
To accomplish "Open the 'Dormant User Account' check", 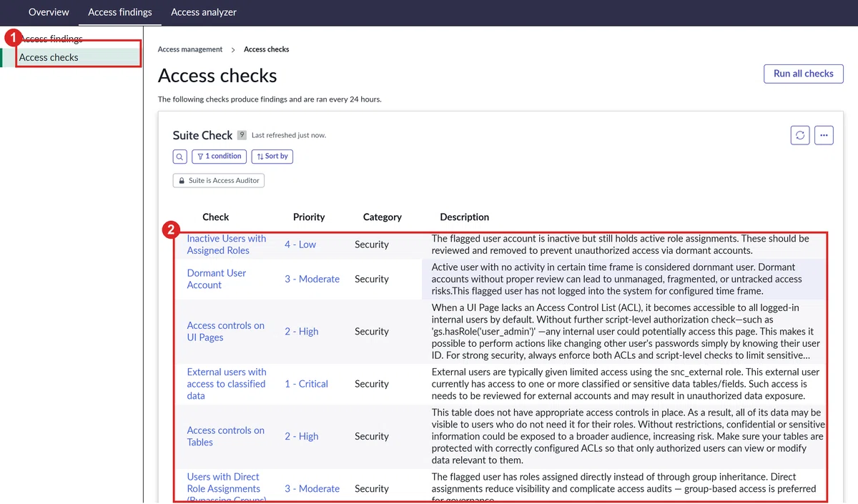I will pyautogui.click(x=217, y=279).
